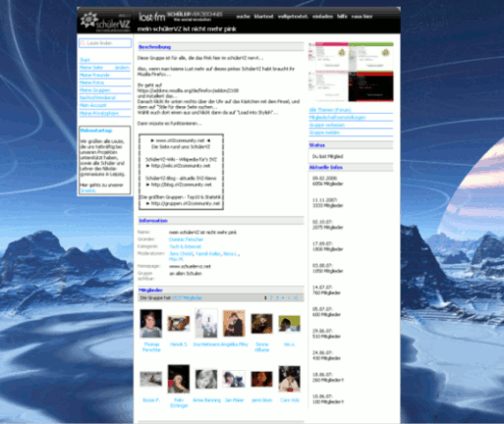This screenshot has height=424, width=504.
Task: Click next-page arrow in member pagination
Action: (x=289, y=297)
